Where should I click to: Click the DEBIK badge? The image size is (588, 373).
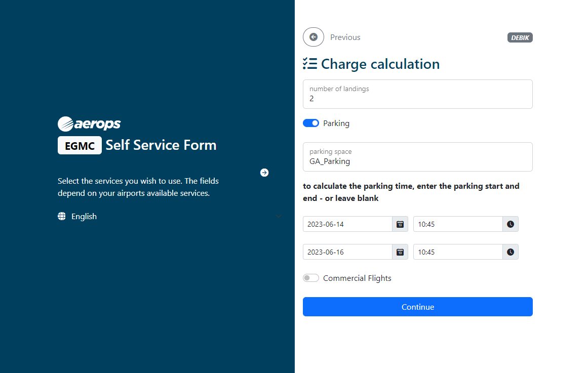coord(520,37)
